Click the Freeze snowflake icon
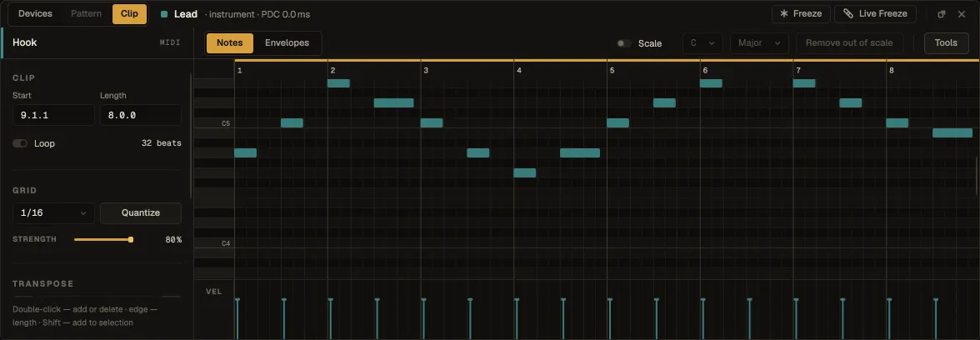The height and width of the screenshot is (340, 980). click(x=783, y=13)
